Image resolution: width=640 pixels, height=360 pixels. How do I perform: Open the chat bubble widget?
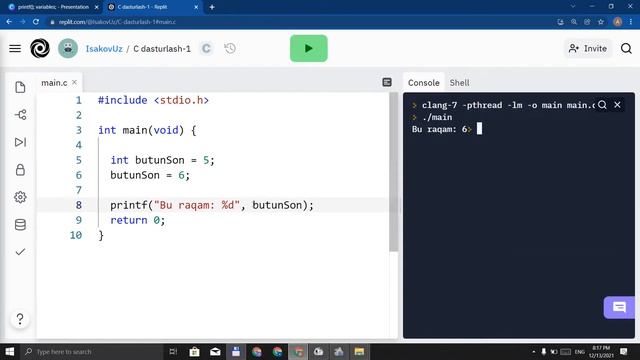[x=619, y=307]
